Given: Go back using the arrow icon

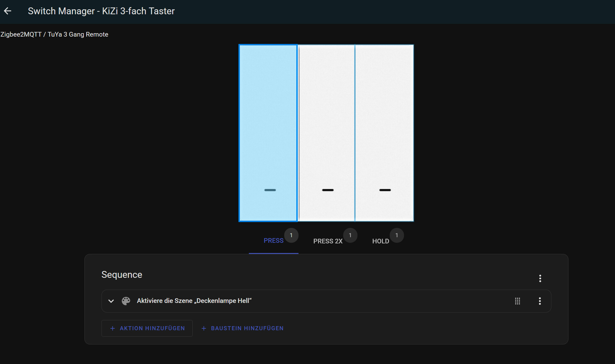Looking at the screenshot, I should coord(8,11).
